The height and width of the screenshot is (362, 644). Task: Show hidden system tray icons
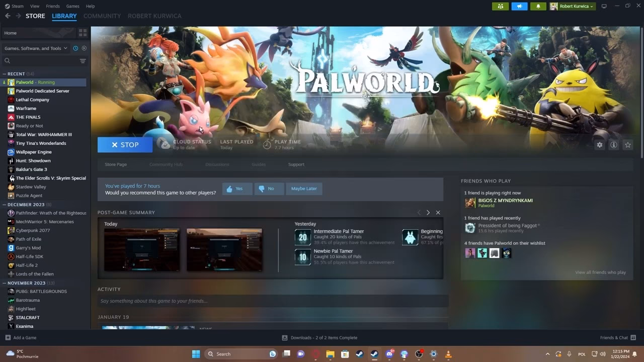coord(547,354)
